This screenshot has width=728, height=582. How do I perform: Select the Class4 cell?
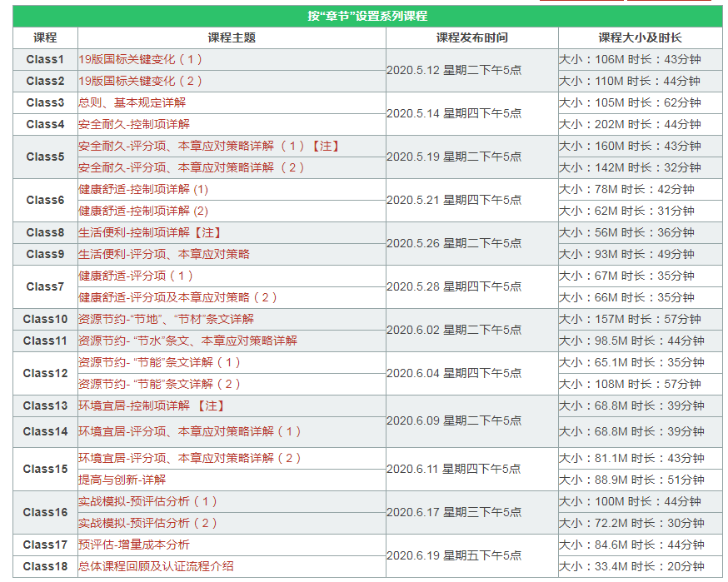coord(45,124)
